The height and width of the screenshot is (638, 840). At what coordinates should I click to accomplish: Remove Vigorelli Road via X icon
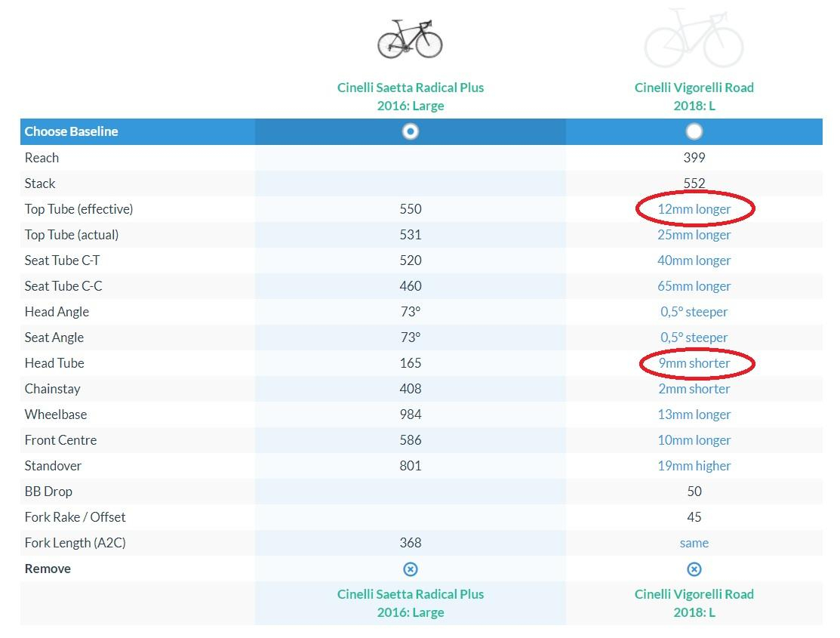coord(694,569)
